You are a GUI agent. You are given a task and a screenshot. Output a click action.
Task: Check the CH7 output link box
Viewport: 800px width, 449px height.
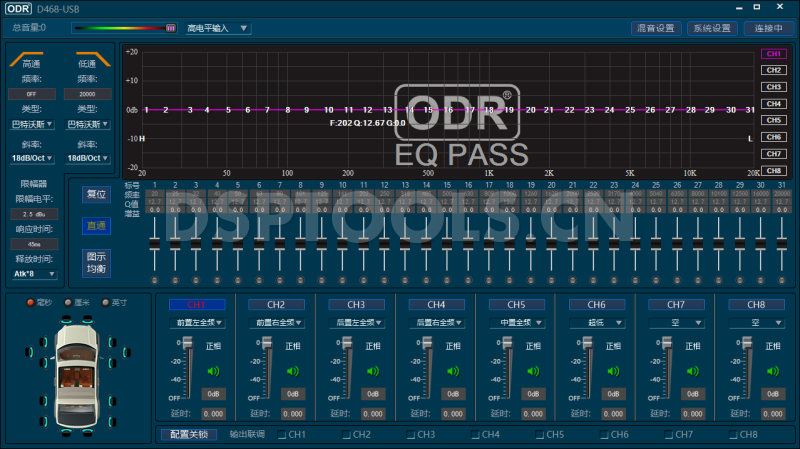(669, 435)
